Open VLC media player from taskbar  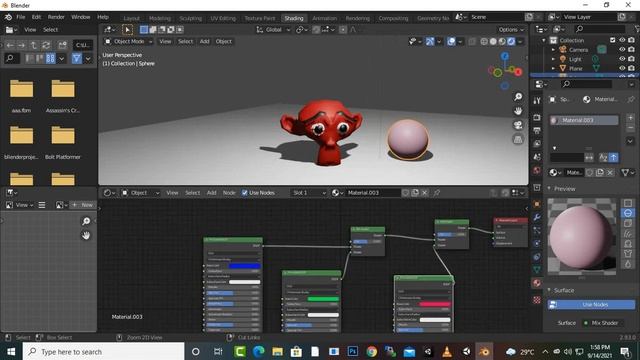coord(447,351)
